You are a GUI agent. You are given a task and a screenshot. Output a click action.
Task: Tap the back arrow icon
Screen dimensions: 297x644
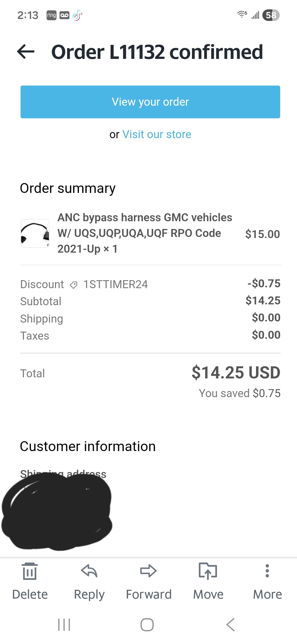26,52
